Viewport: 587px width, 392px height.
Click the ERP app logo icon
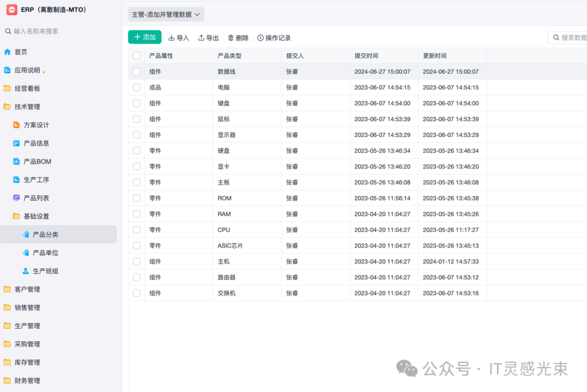point(12,10)
